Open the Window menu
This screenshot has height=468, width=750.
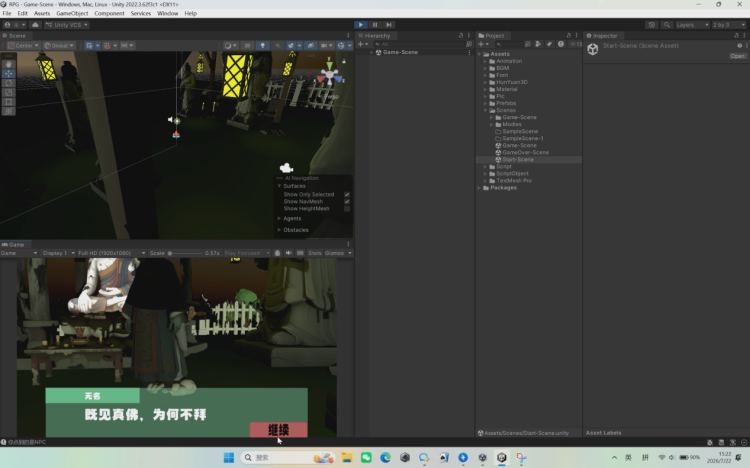(167, 13)
